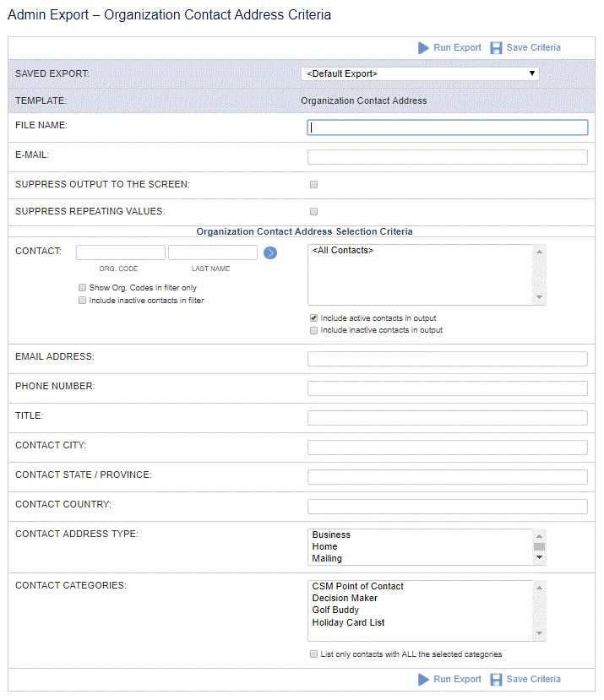Click down arrow of Contact Address Type list
This screenshot has width=604, height=700.
click(539, 557)
